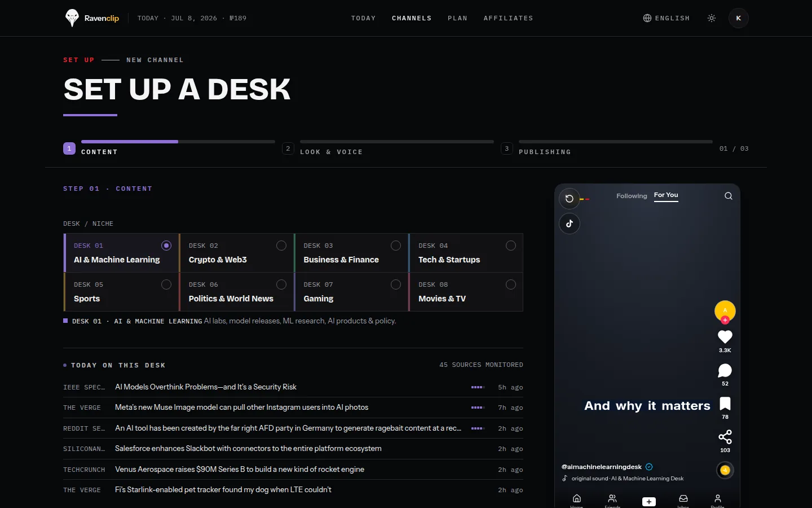This screenshot has height=508, width=812.
Task: Click the bookmark save icon
Action: coord(725,404)
